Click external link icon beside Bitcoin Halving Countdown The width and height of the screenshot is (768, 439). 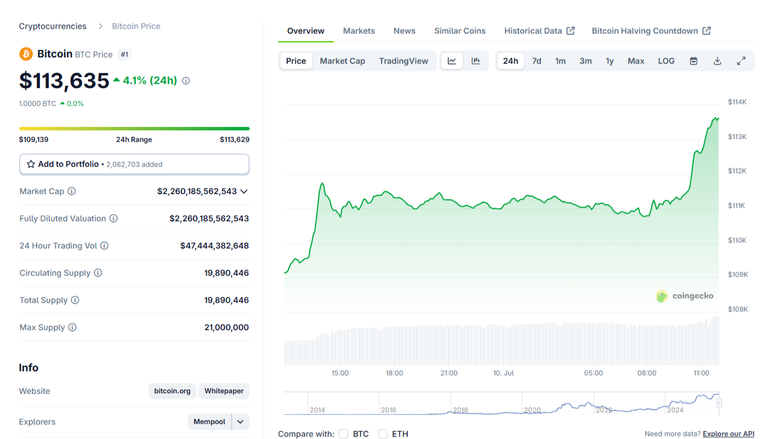click(x=706, y=31)
